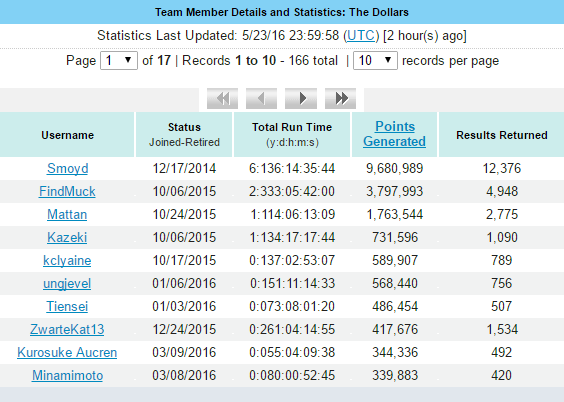This screenshot has width=564, height=402.
Task: Open the UTC time zone link
Action: tap(361, 36)
